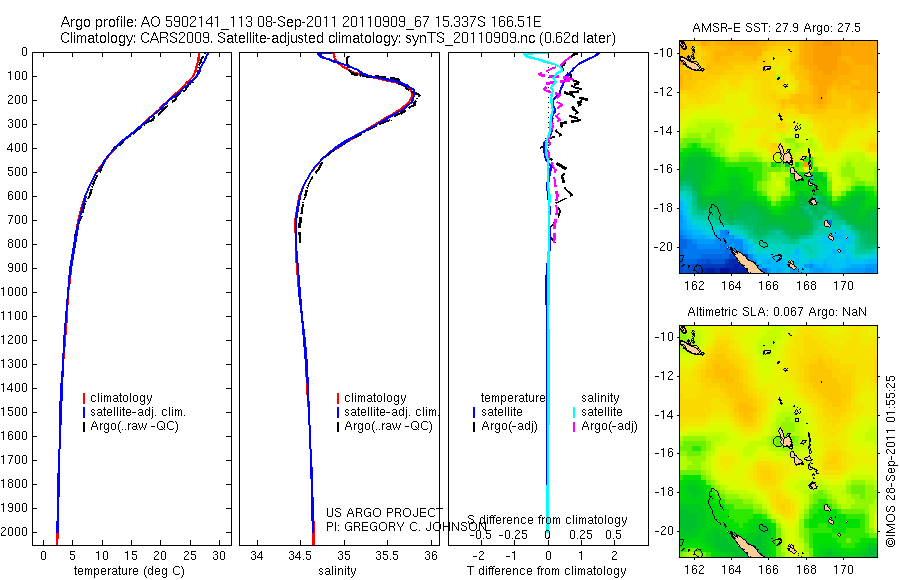Click the blue satellite-adj. clim. legend marker in salinity plot
The image size is (900, 580).
pos(338,412)
